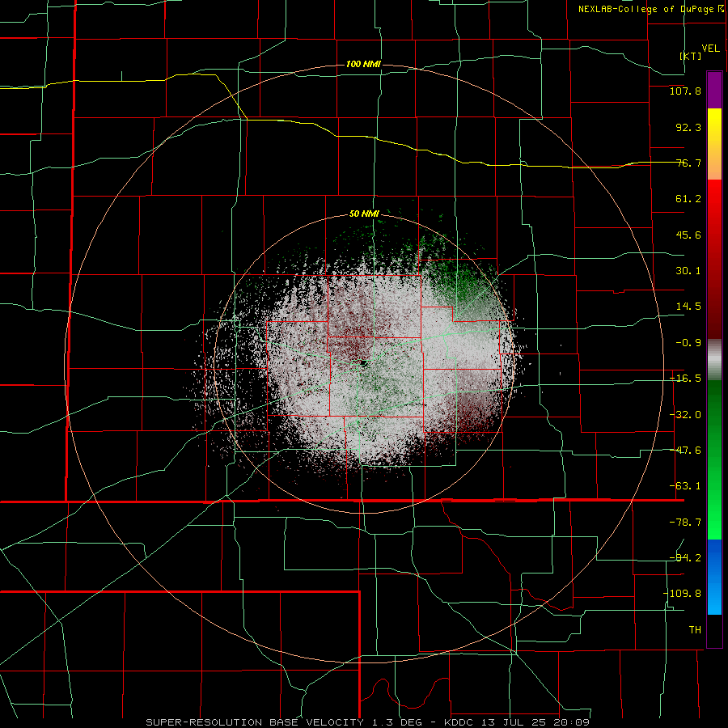This screenshot has height=728, width=728.
Task: Click the NEXLAB-College of DuPage watermark text
Action: [650, 9]
